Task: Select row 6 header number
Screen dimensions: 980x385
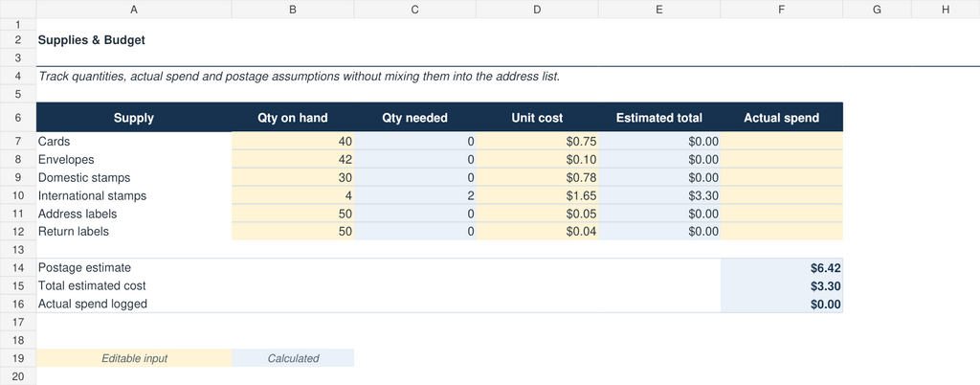Action: (18, 118)
